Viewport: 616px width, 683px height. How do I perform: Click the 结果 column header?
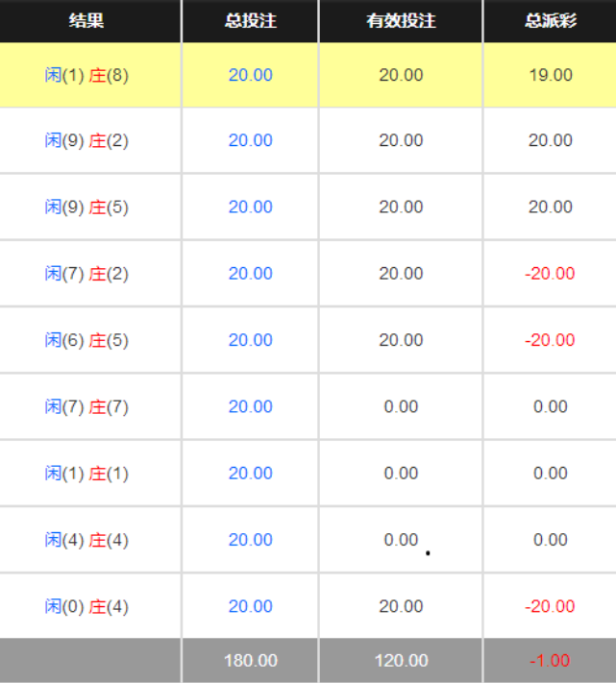pyautogui.click(x=86, y=20)
